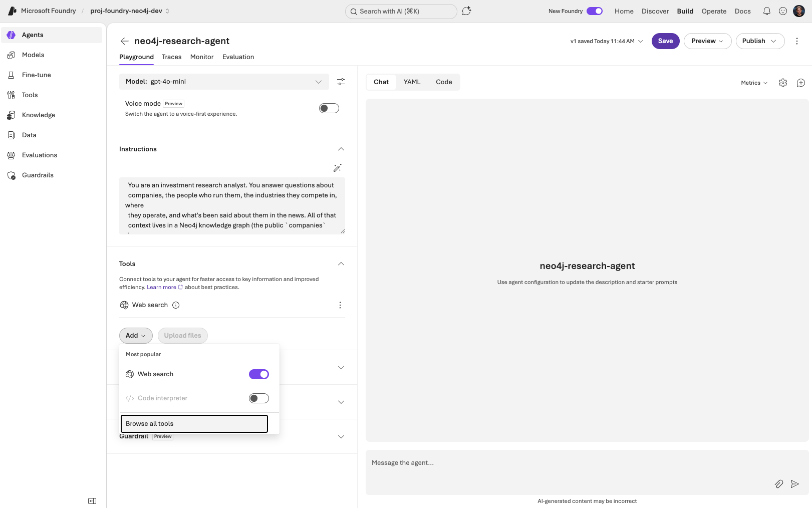The image size is (812, 508).
Task: Click the Web search info icon
Action: coord(176,305)
